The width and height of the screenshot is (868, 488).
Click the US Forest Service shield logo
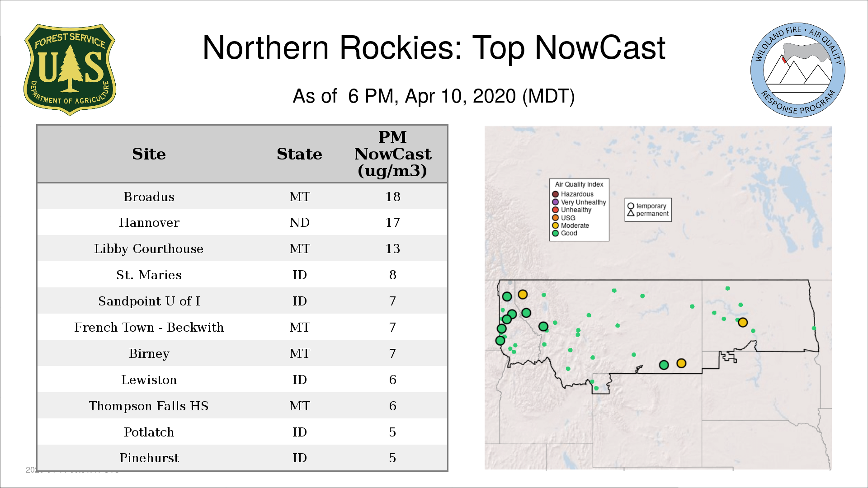[70, 70]
